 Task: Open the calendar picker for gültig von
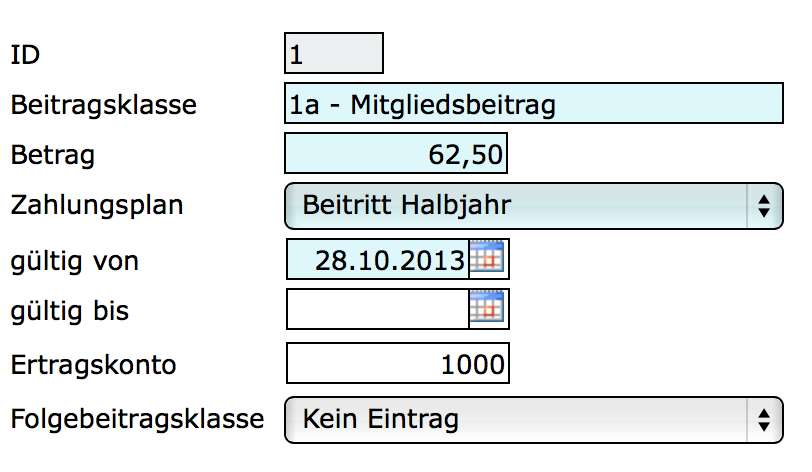488,259
